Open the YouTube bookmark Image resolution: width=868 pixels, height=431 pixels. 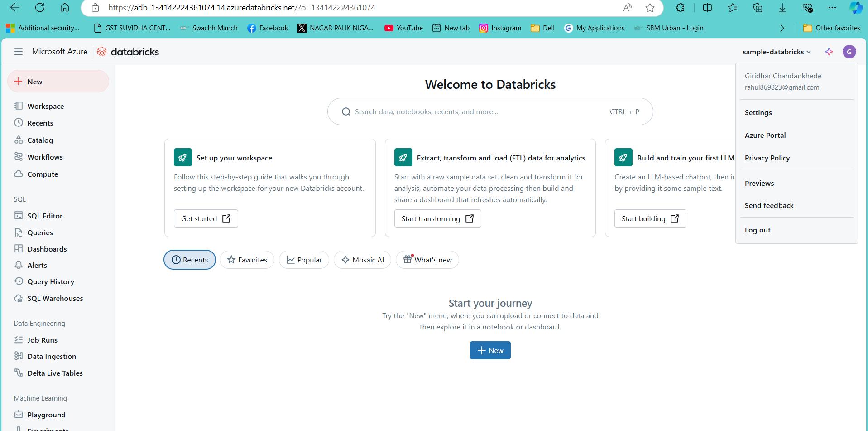[403, 28]
